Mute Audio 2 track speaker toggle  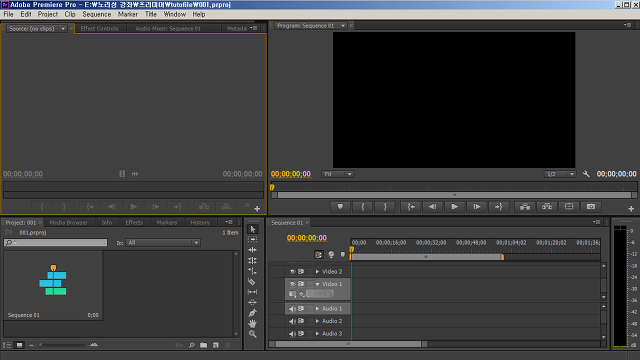tap(292, 321)
